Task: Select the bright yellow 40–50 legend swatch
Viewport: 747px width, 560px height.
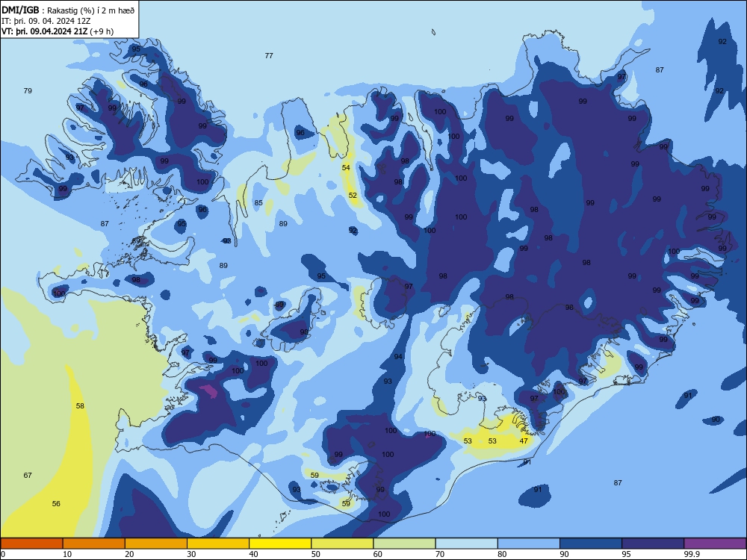Action: pos(280,544)
